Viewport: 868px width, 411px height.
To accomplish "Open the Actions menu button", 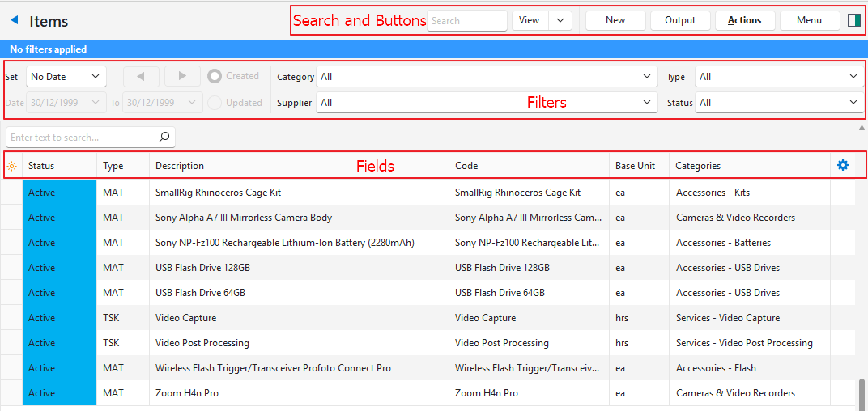I will [x=745, y=20].
